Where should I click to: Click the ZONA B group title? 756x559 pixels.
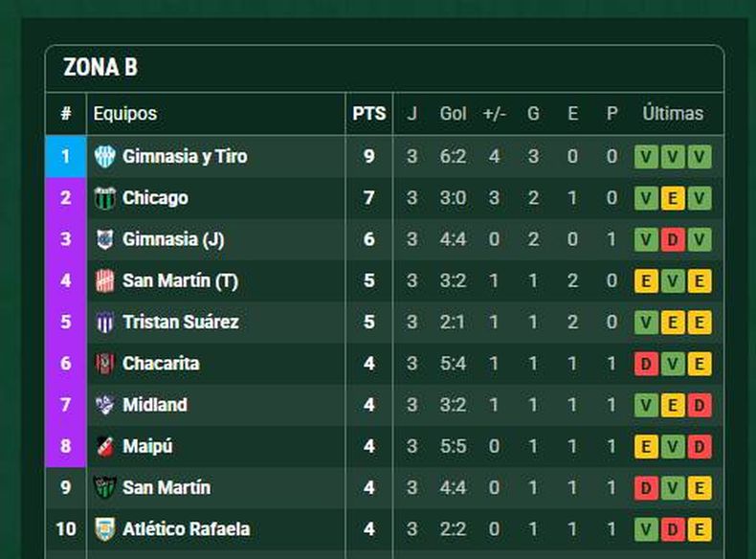click(100, 68)
